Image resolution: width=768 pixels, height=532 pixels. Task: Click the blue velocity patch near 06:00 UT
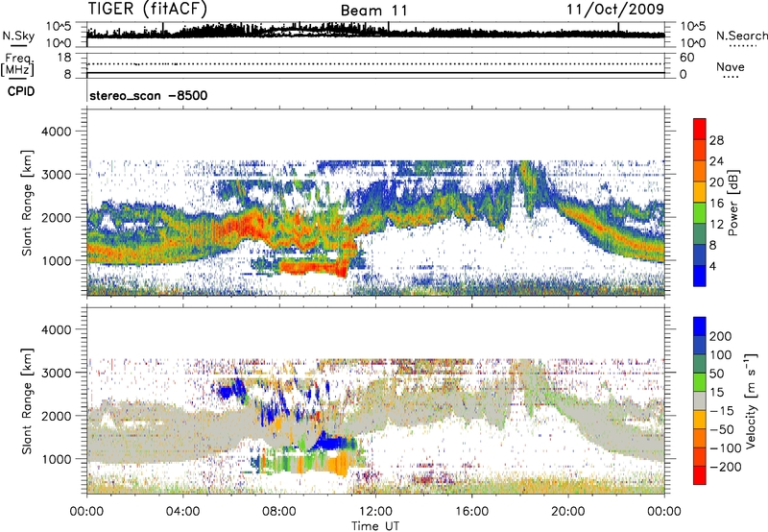click(230, 392)
